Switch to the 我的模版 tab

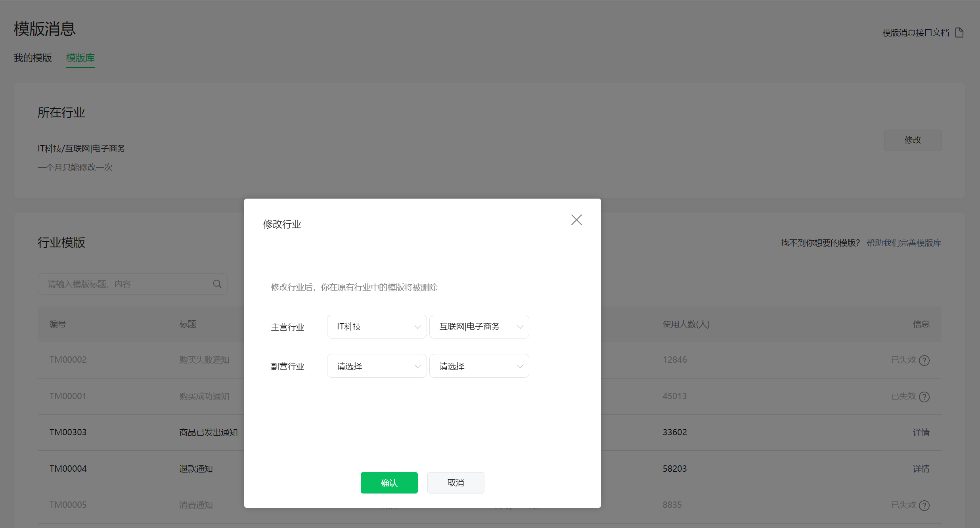tap(33, 58)
